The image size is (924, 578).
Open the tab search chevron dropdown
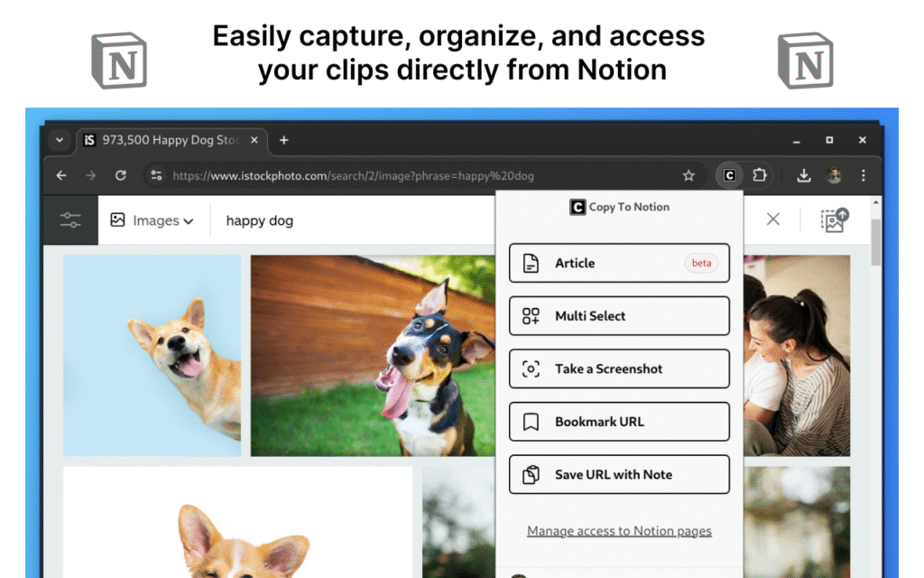pyautogui.click(x=60, y=140)
